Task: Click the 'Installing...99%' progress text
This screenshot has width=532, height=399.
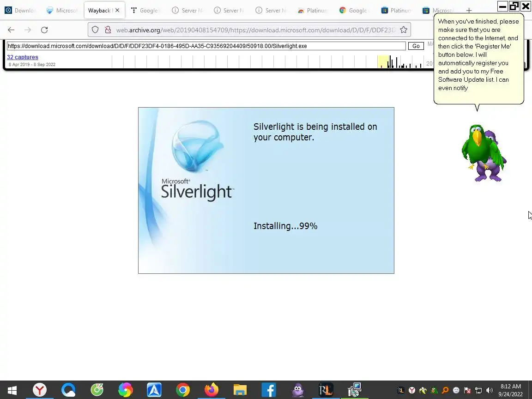Action: coord(285,226)
